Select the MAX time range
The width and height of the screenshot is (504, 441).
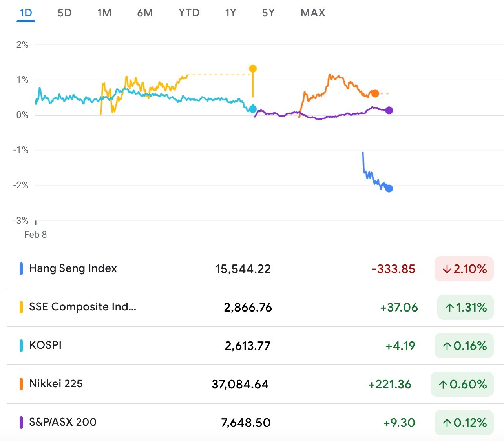click(x=313, y=13)
